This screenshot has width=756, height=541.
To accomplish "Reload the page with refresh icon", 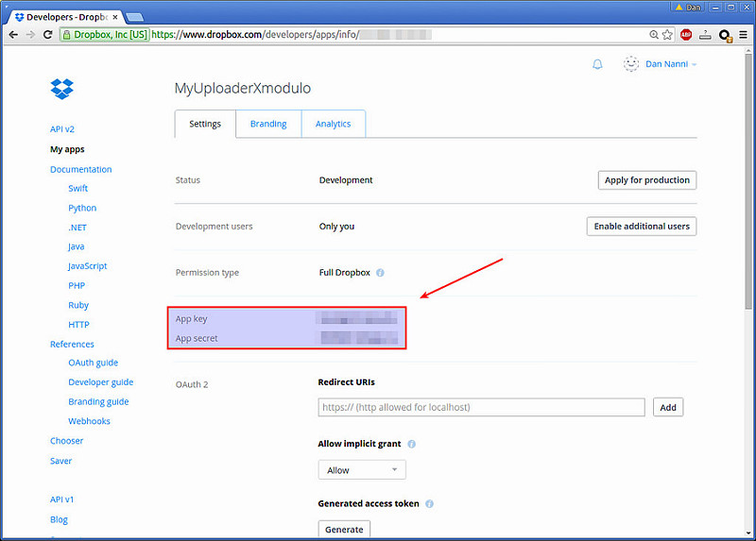I will tap(47, 35).
